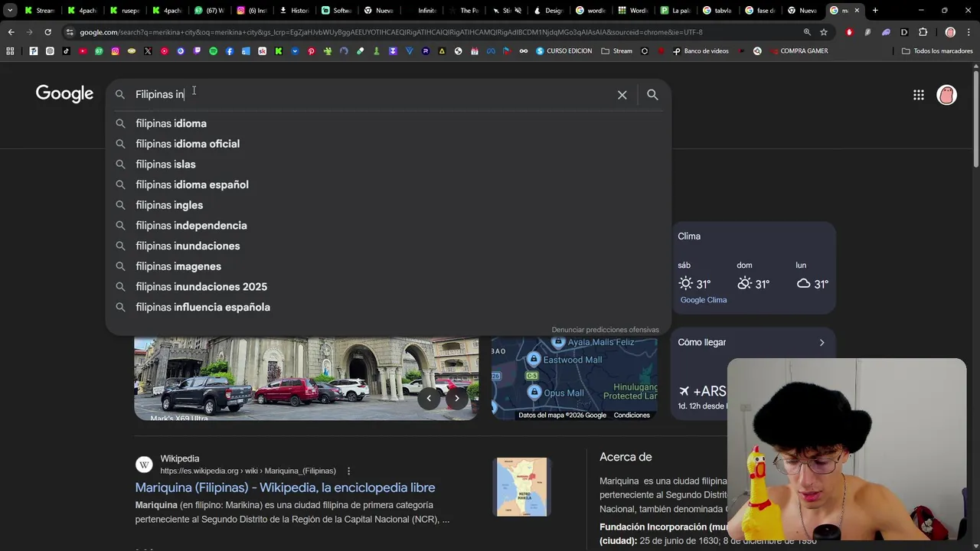The width and height of the screenshot is (980, 551).
Task: Open the Stream bookmarks folder
Action: 617,51
